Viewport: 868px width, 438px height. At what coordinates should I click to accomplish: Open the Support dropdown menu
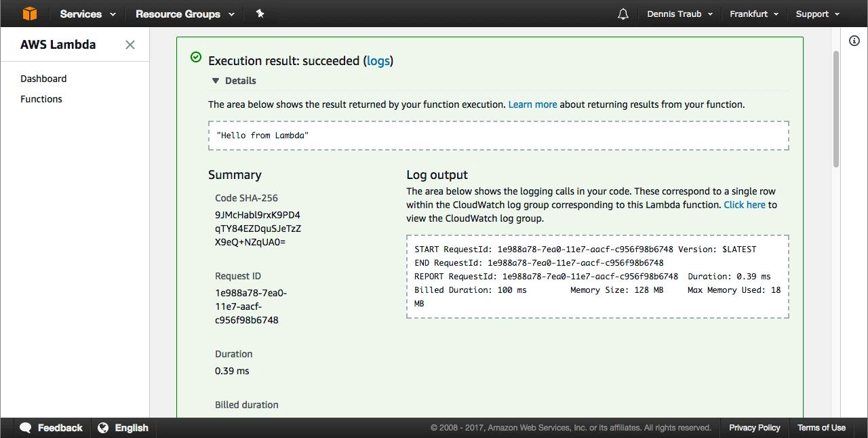[817, 14]
